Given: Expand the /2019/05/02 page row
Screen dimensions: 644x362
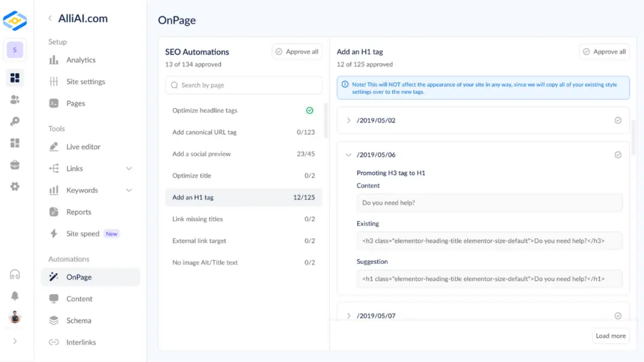Looking at the screenshot, I should (x=349, y=120).
